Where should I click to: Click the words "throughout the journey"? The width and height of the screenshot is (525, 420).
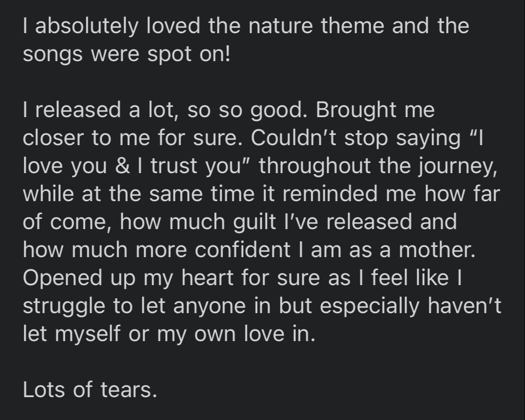(x=373, y=166)
